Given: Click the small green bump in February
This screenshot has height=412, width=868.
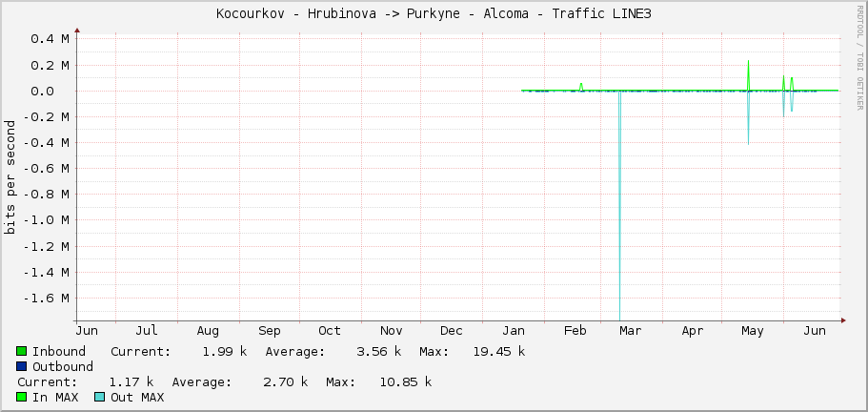Looking at the screenshot, I should pyautogui.click(x=581, y=87).
